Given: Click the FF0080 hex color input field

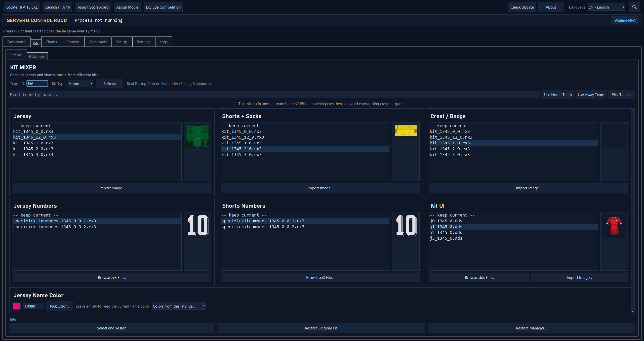Looking at the screenshot, I should click(33, 306).
